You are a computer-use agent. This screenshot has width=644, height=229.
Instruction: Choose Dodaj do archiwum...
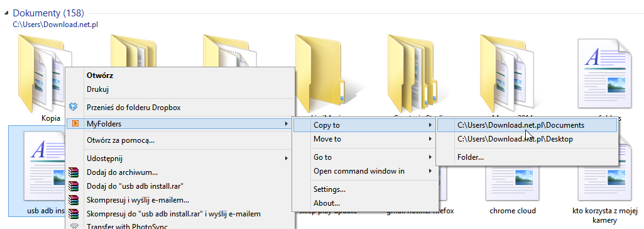point(180,172)
